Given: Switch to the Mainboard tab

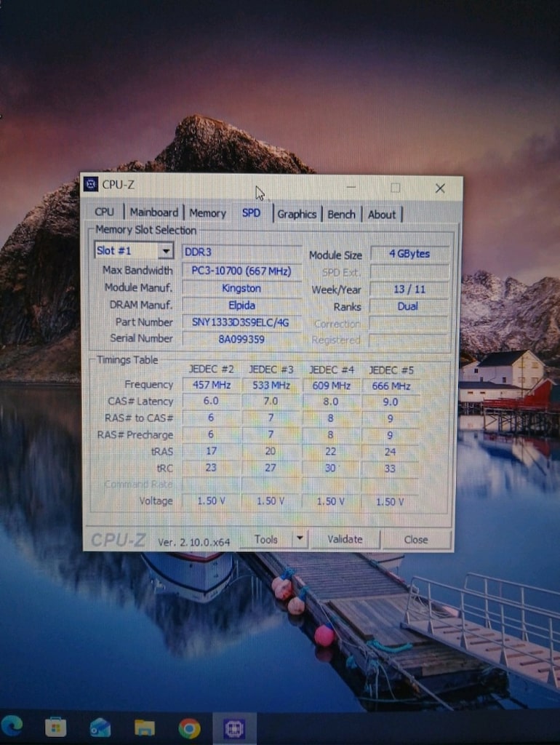Looking at the screenshot, I should point(154,212).
